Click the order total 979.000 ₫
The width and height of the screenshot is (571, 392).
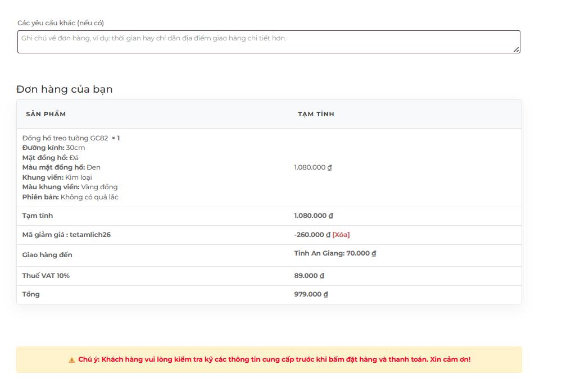pyautogui.click(x=311, y=294)
